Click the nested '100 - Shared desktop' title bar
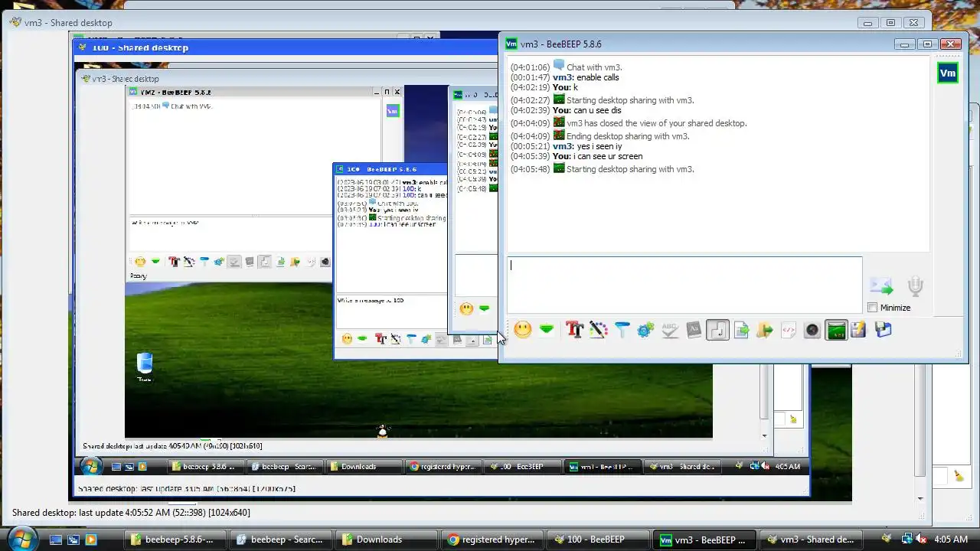Viewport: 980px width, 551px height. [285, 47]
